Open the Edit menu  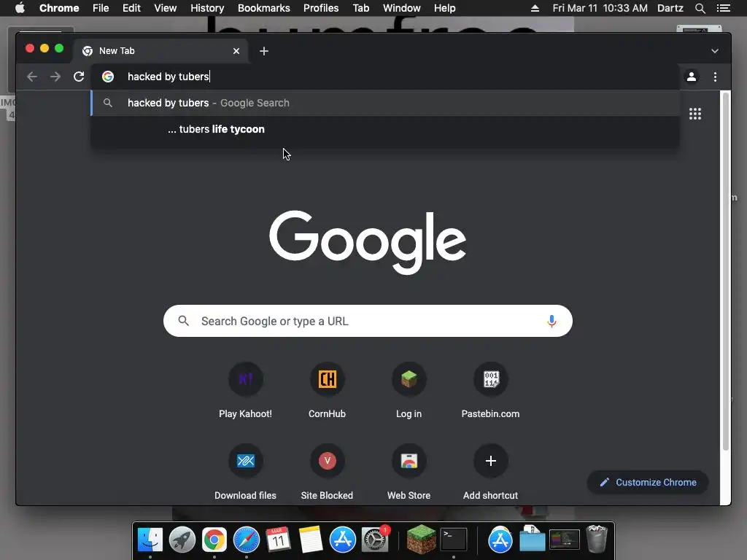131,8
